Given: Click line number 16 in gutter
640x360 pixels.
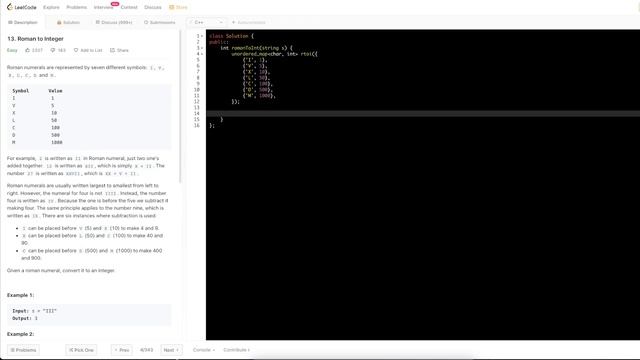Looking at the screenshot, I should pos(197,125).
